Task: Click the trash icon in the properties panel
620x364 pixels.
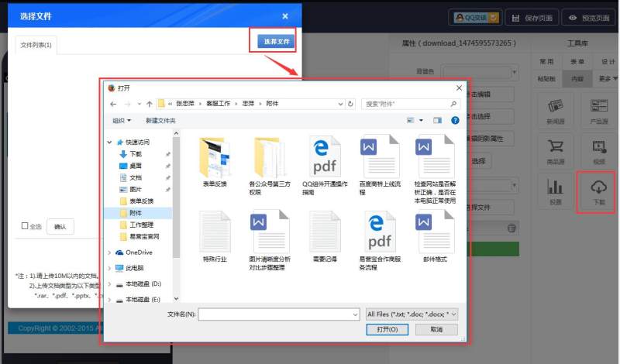Action: pyautogui.click(x=511, y=228)
